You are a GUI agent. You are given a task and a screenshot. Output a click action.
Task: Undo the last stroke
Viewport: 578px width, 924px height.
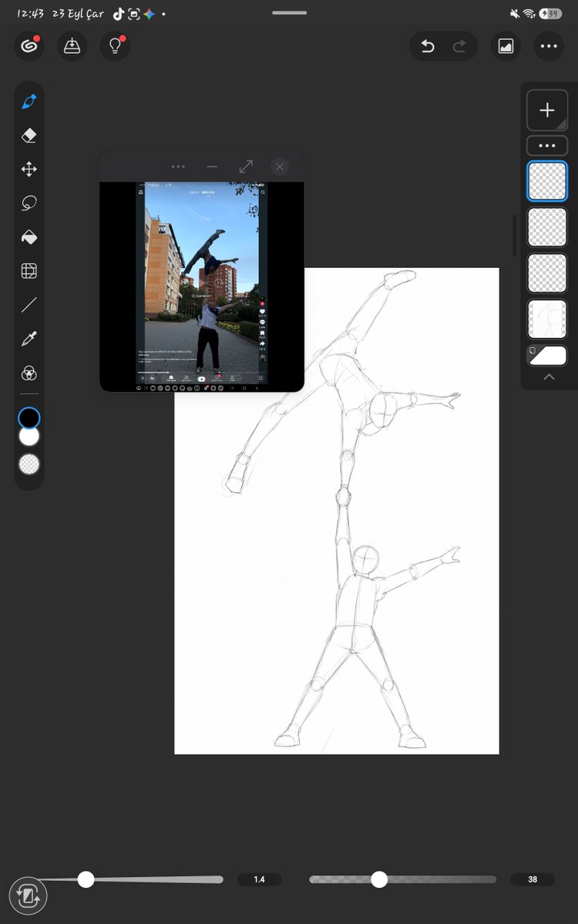coord(427,47)
